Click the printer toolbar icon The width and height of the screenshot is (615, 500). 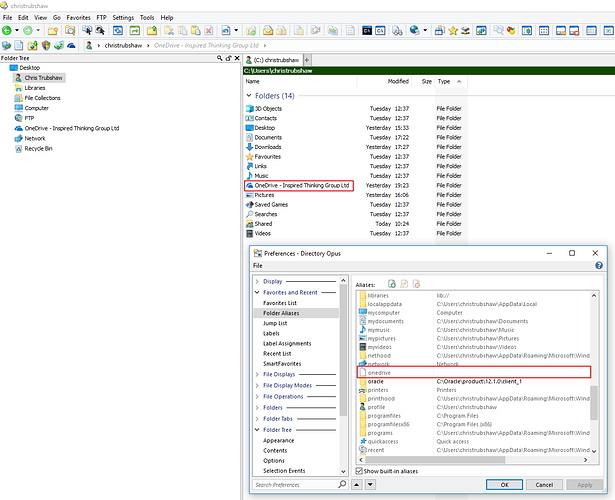point(440,30)
